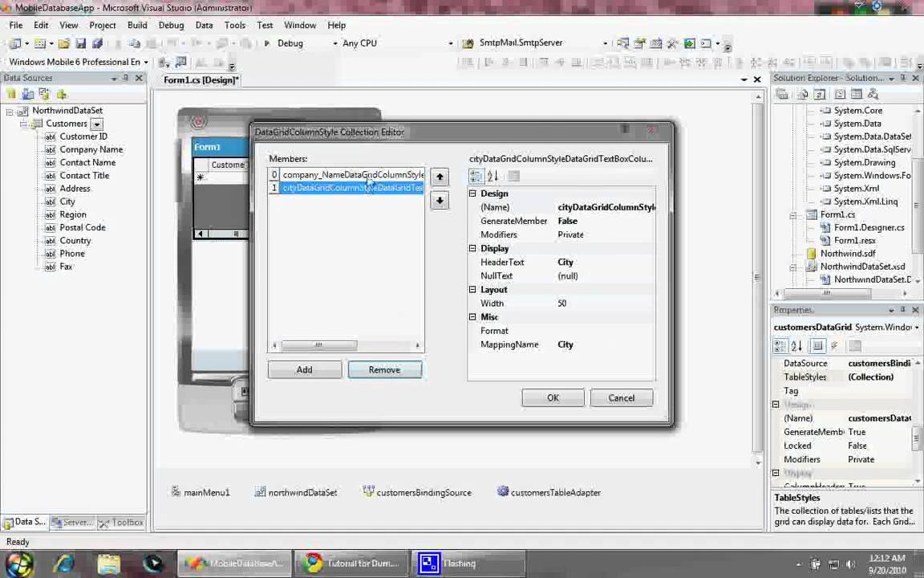924x578 pixels.
Task: Switch to Chrome Tutorial taskbar window
Action: point(352,564)
